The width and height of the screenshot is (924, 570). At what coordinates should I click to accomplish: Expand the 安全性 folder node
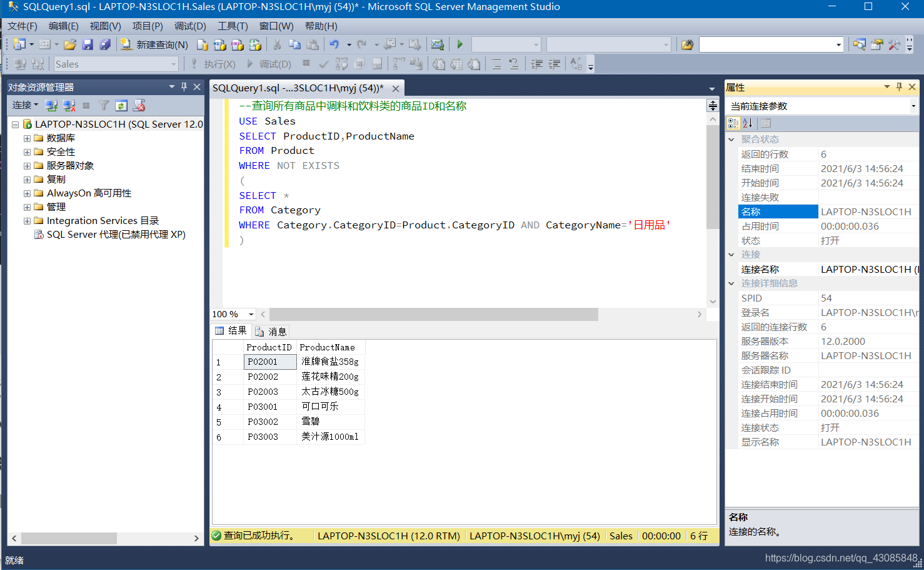coord(27,152)
